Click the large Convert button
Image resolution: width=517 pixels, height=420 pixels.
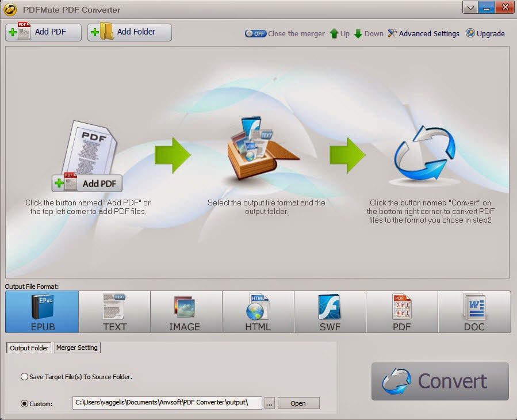(x=440, y=381)
